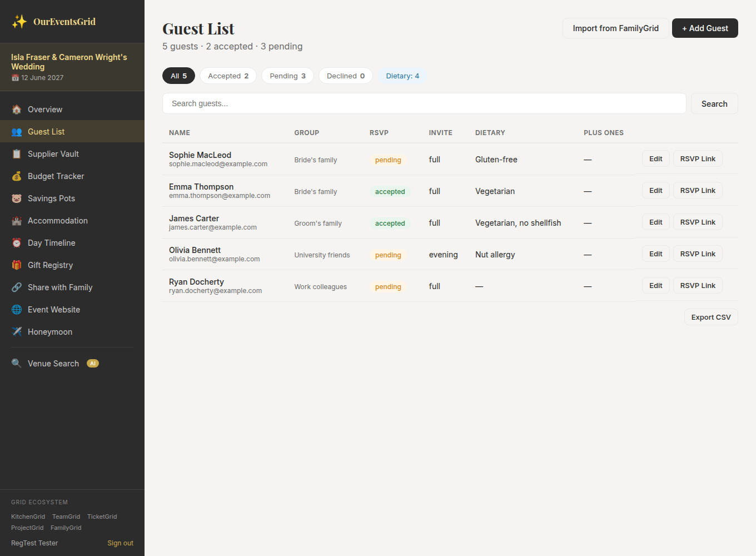Show Declined guests filter

tap(346, 76)
